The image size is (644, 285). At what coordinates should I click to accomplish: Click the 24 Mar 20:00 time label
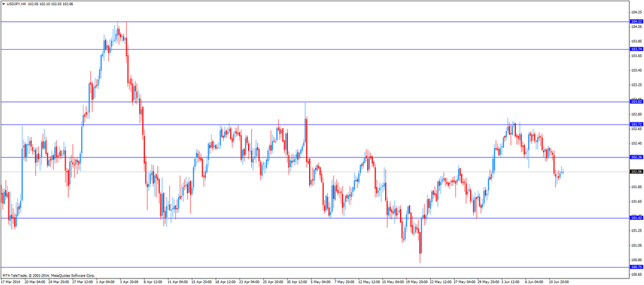click(x=59, y=282)
